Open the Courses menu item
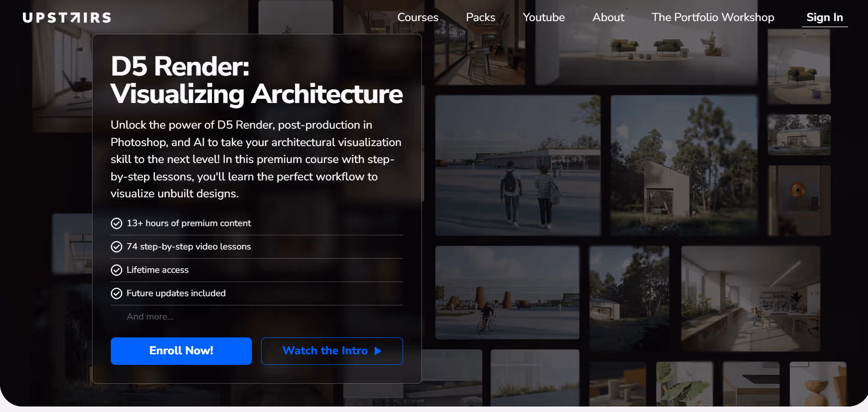The height and width of the screenshot is (412, 868). 418,17
